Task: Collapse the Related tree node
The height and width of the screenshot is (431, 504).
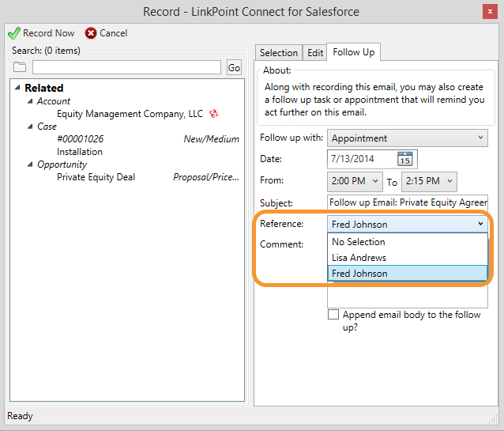Action: pyautogui.click(x=17, y=88)
